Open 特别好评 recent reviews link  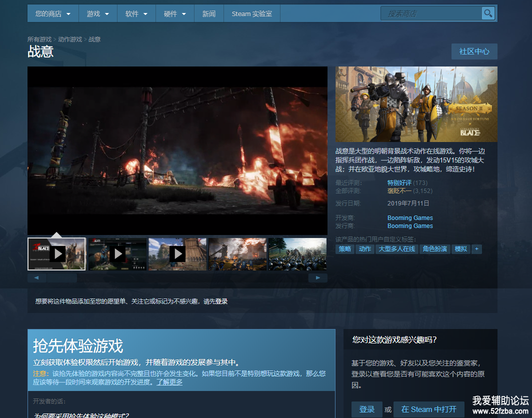point(399,183)
